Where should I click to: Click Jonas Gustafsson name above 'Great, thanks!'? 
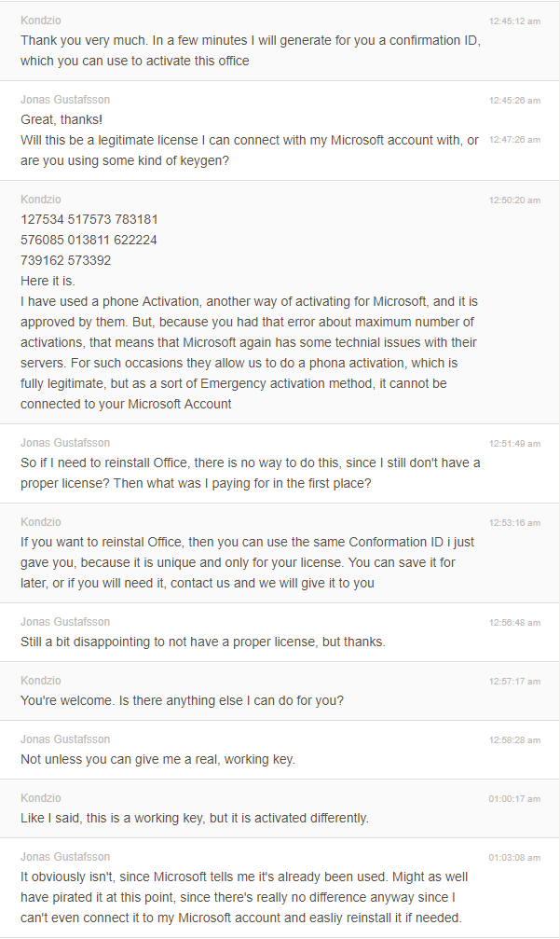(65, 100)
